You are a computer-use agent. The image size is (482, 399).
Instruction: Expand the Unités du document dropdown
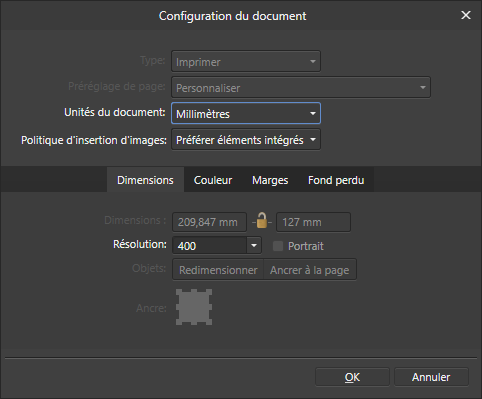tap(246, 113)
